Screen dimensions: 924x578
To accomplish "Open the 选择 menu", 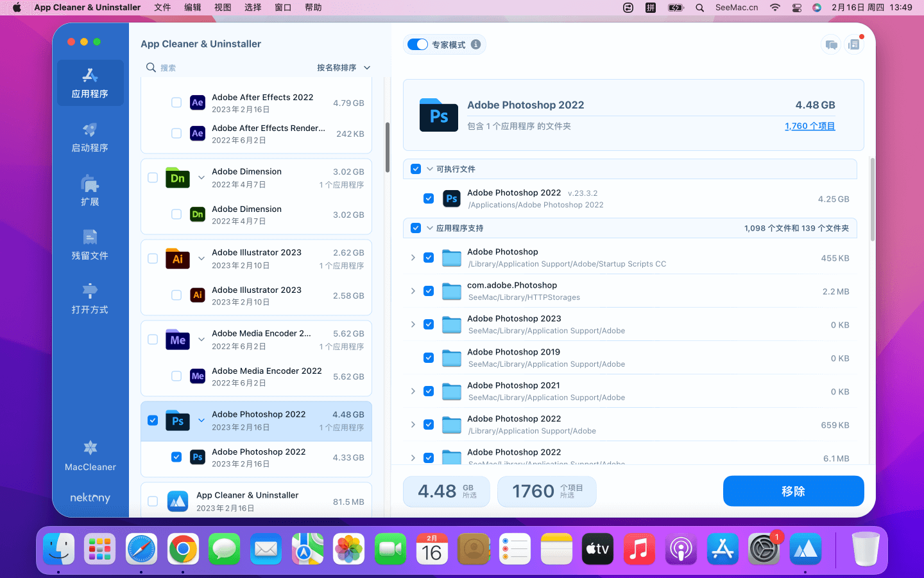I will [253, 8].
